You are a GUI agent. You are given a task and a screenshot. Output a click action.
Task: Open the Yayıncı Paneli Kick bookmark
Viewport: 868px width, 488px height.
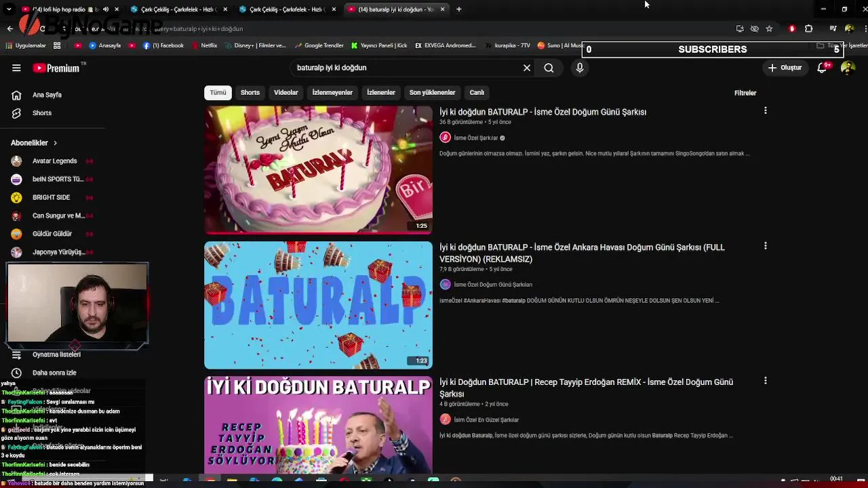[379, 45]
